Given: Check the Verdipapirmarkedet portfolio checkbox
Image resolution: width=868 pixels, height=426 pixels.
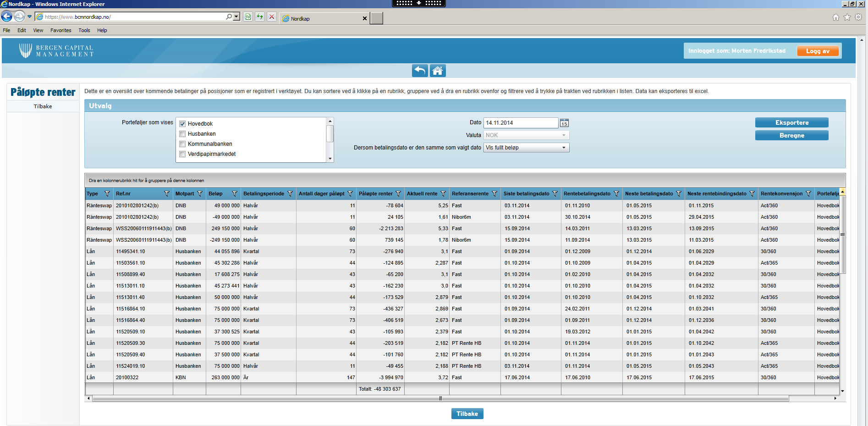Looking at the screenshot, I should (x=182, y=154).
